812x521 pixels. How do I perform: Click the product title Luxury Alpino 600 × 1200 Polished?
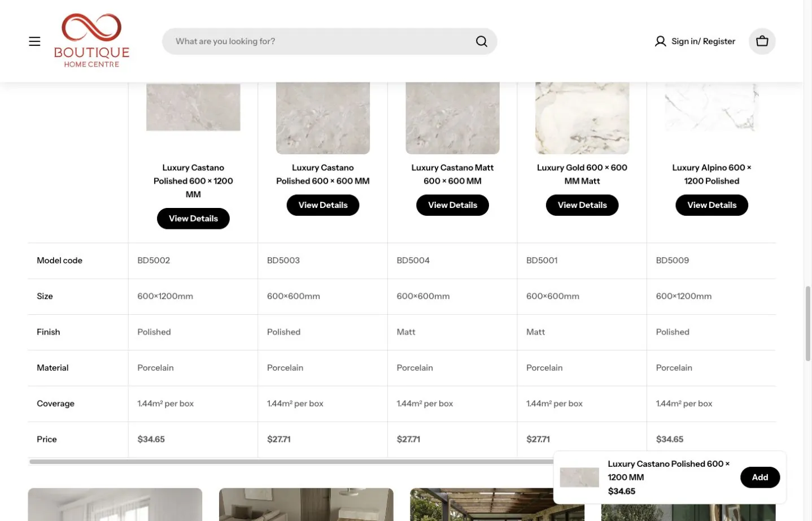tap(711, 174)
